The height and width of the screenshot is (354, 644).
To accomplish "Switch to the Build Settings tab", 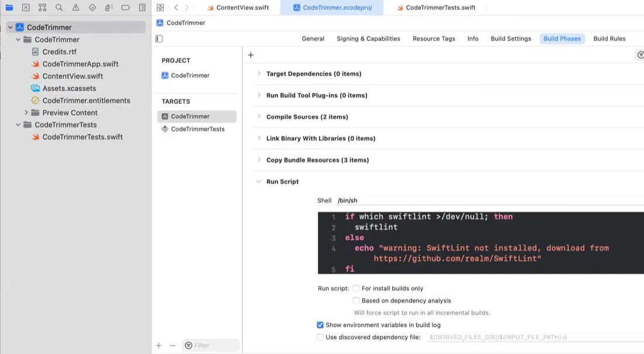I will [511, 39].
